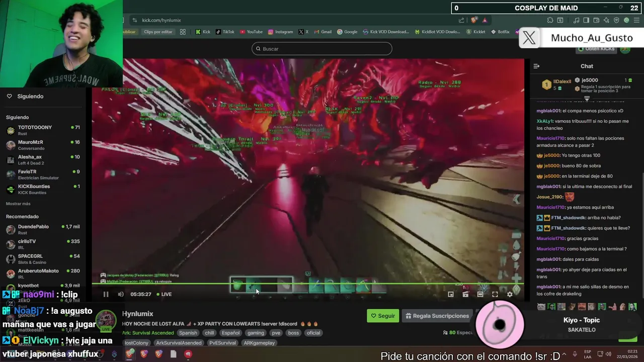This screenshot has height=362, width=644.
Task: Select the ARKgameplay tag
Action: click(259, 343)
